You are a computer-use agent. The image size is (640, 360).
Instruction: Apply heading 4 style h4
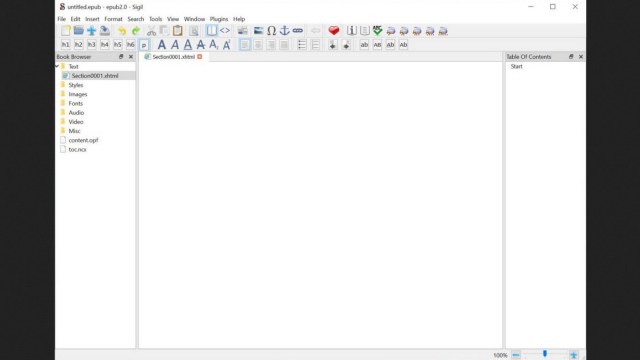pyautogui.click(x=104, y=45)
